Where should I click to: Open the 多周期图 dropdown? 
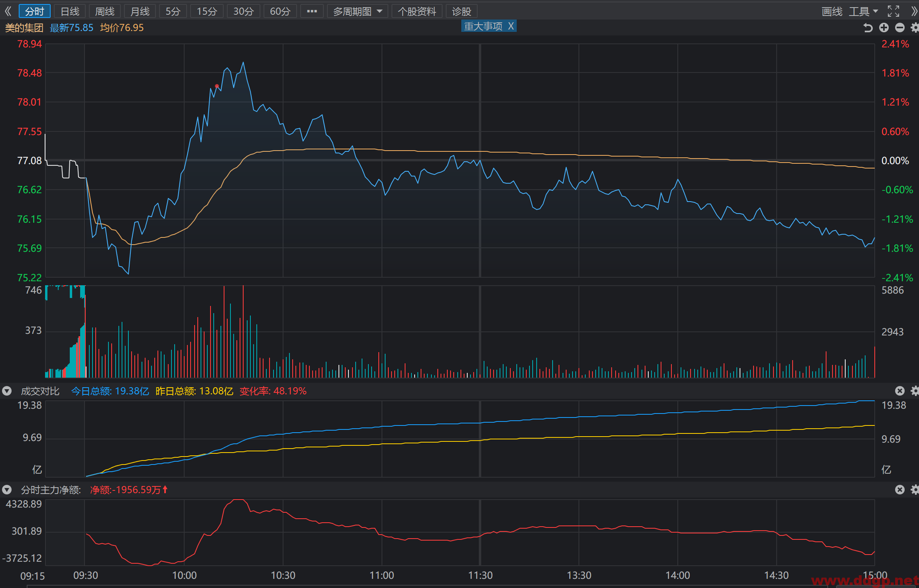pyautogui.click(x=358, y=12)
